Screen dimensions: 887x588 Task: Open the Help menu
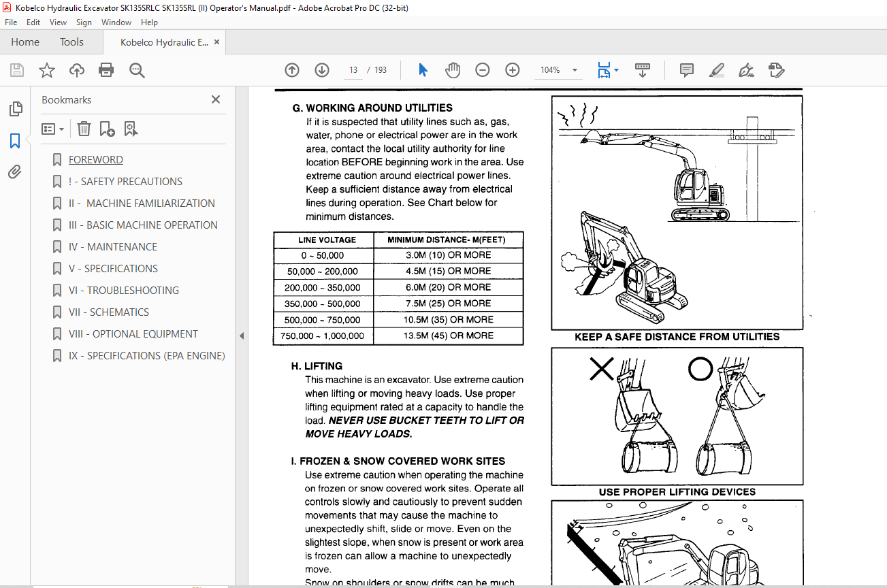tap(149, 22)
